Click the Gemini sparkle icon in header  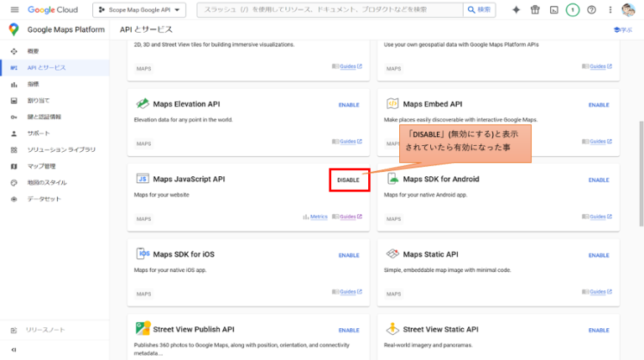[515, 10]
